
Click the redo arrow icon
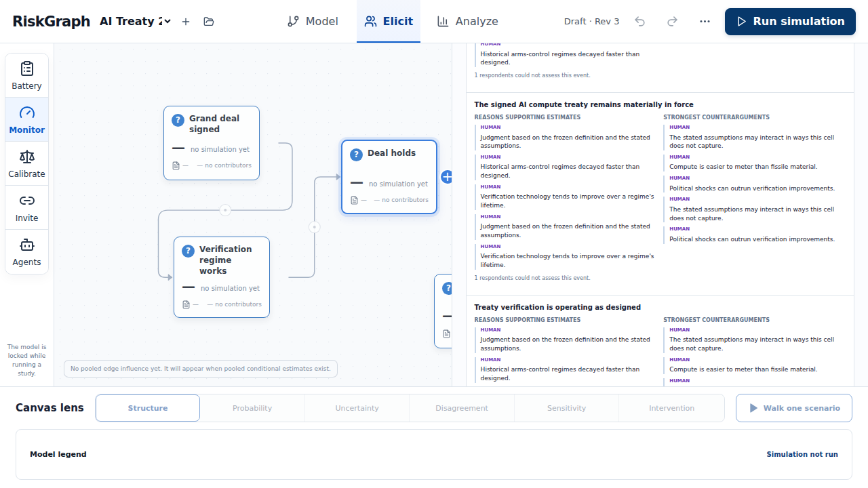tap(672, 22)
